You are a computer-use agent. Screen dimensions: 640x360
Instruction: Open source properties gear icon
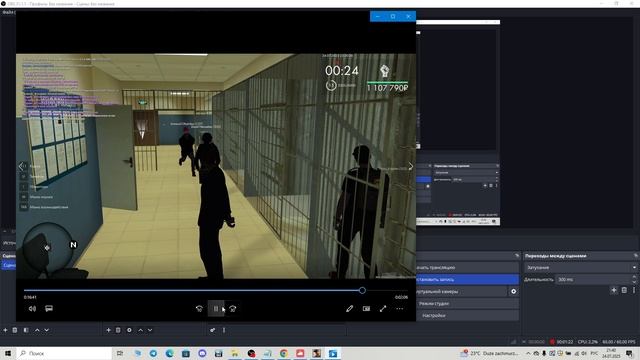point(129,330)
